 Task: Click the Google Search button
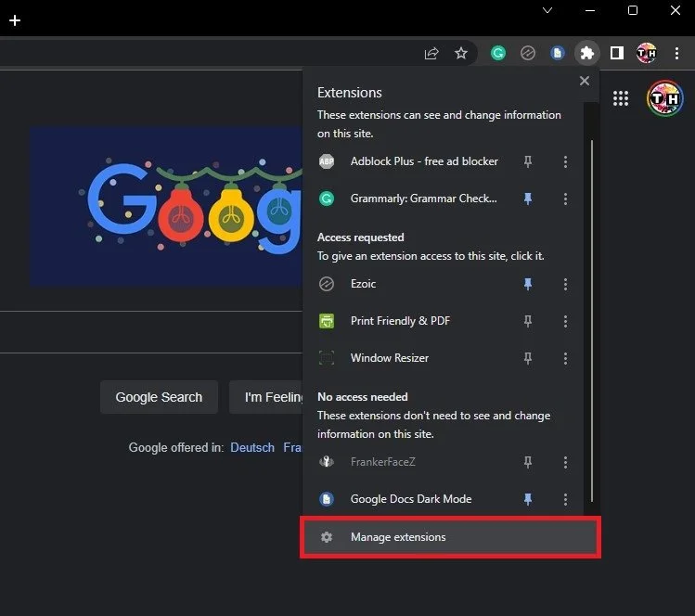coord(159,397)
